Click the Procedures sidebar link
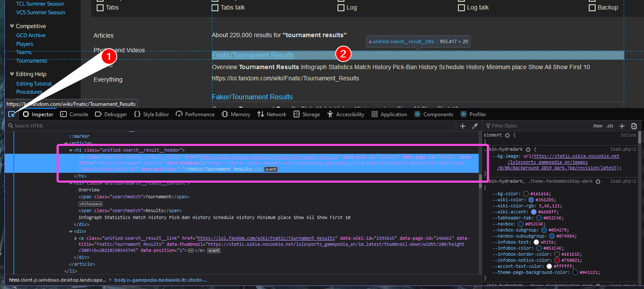Screen dimensions: 644x289 (x=29, y=92)
